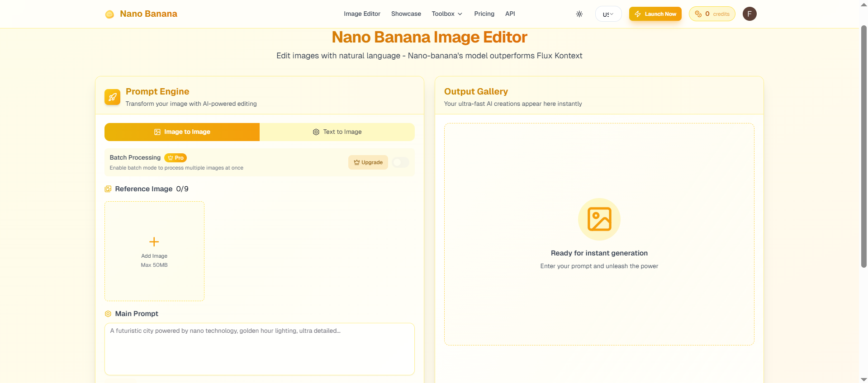
Task: Click the Upgrade button
Action: click(368, 162)
